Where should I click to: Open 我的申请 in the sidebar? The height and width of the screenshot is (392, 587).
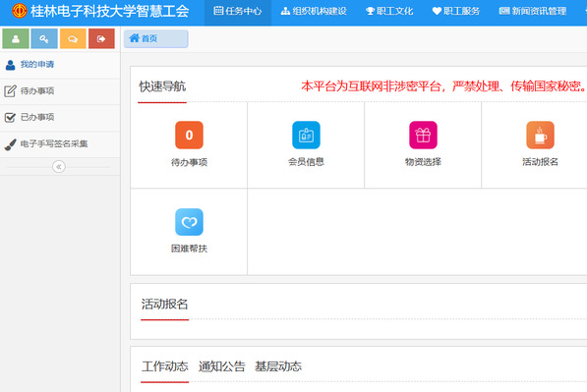coord(60,65)
